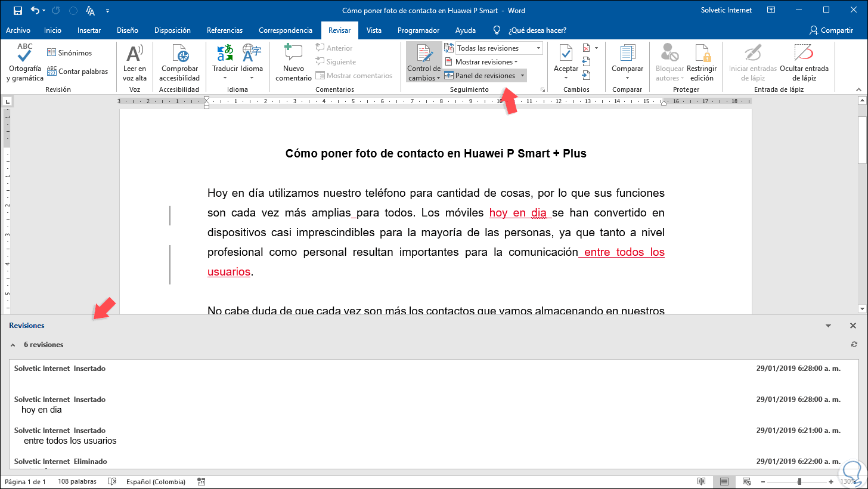Go to the next change in Cambios group

[x=586, y=75]
